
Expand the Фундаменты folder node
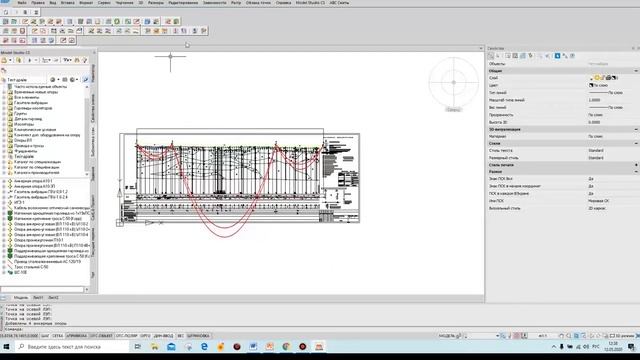pyautogui.click(x=4, y=151)
